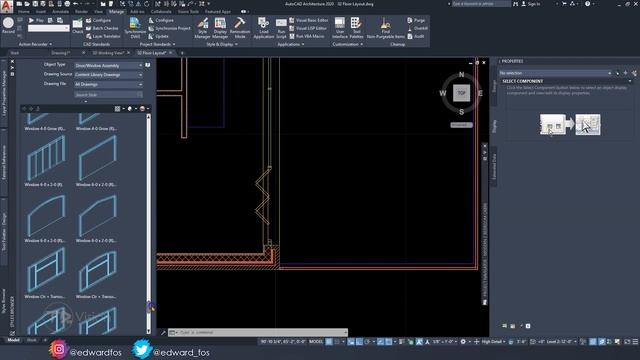Open the Visual LISP Editor
The height and width of the screenshot is (360, 640).
click(x=308, y=28)
